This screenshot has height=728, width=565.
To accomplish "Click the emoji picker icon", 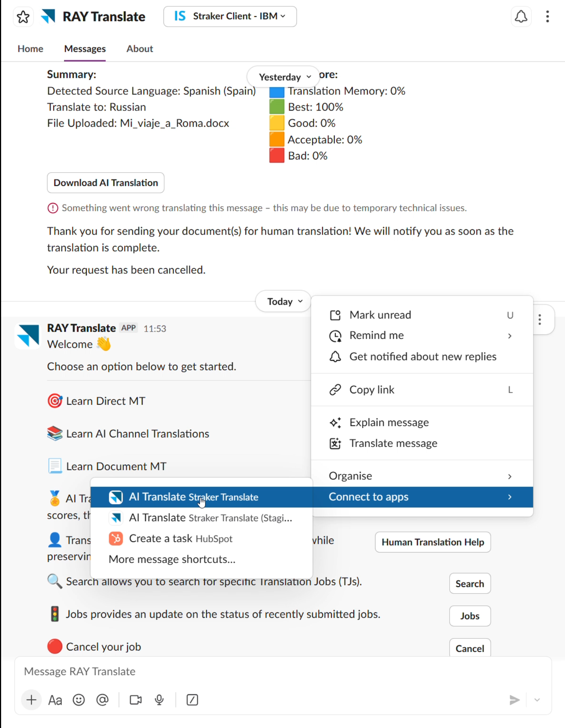I will [79, 700].
